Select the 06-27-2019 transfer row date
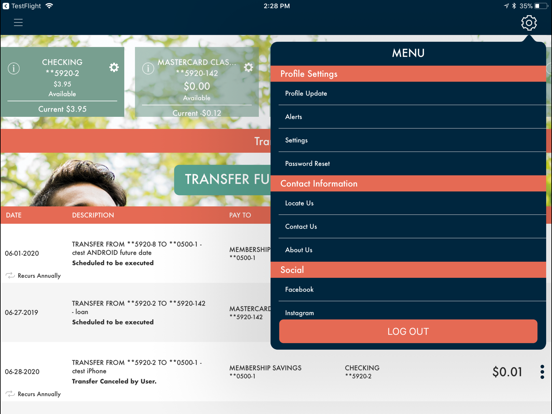Viewport: 552px width, 414px height. 21,312
